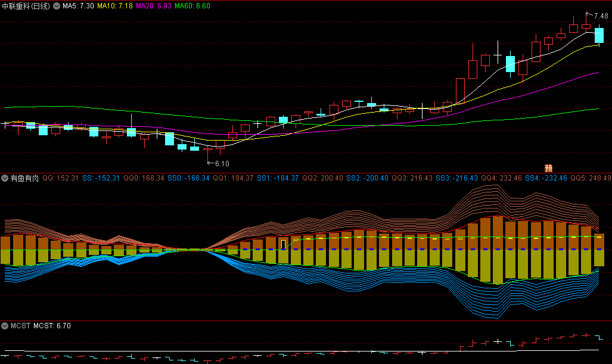The height and width of the screenshot is (364, 612).
Task: Click the QQ3: 216.43 value
Action: click(x=412, y=178)
